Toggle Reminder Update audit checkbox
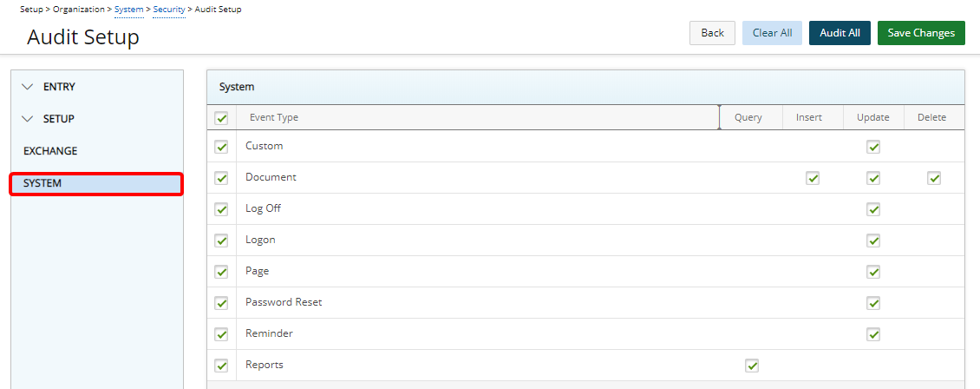This screenshot has height=389, width=980. 873,334
